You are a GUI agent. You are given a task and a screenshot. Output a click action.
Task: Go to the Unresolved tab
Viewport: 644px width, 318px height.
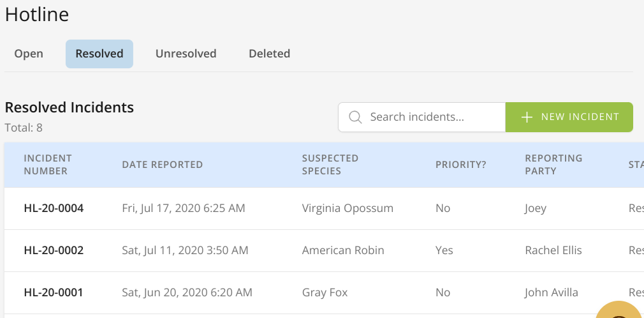pyautogui.click(x=186, y=54)
